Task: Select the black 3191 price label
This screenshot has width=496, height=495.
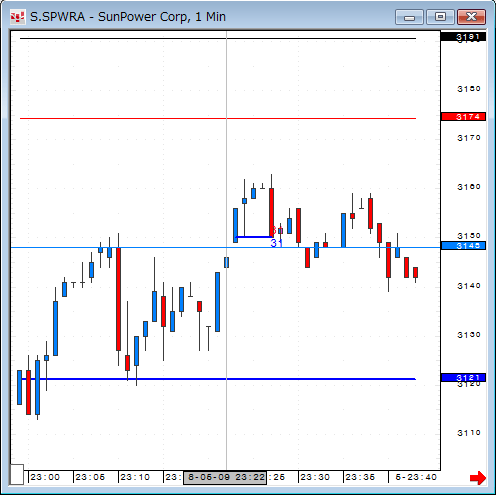Action: 463,37
